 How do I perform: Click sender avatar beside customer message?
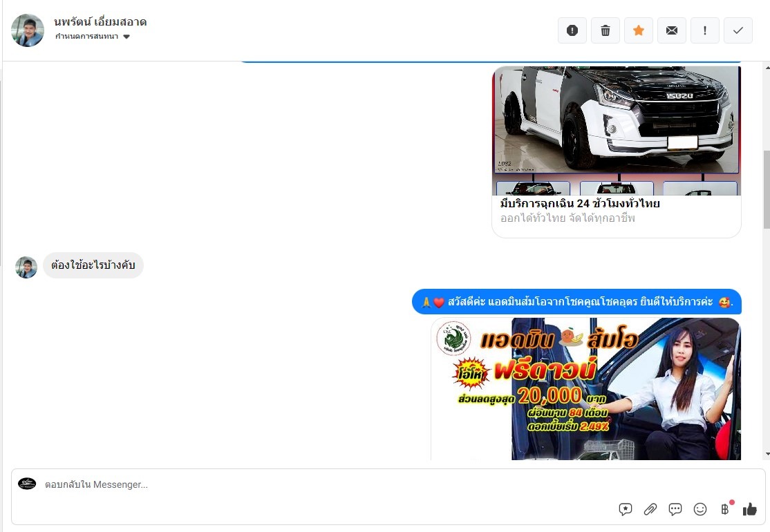point(26,267)
